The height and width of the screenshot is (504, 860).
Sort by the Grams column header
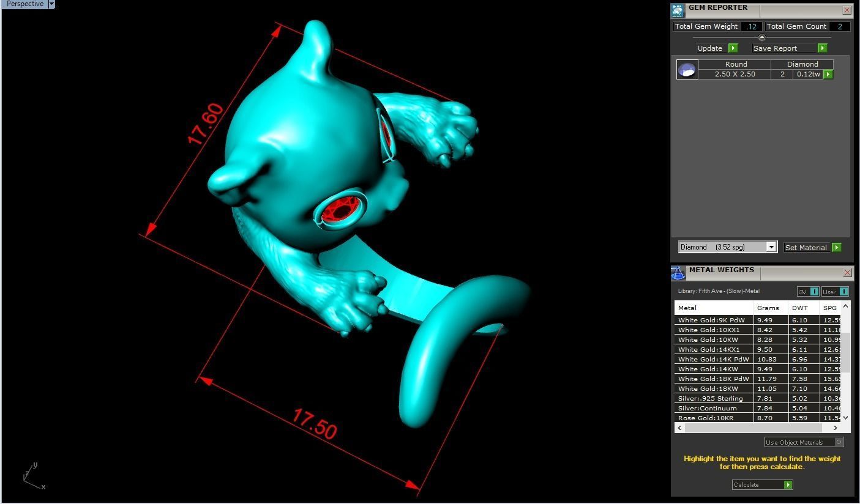(771, 308)
